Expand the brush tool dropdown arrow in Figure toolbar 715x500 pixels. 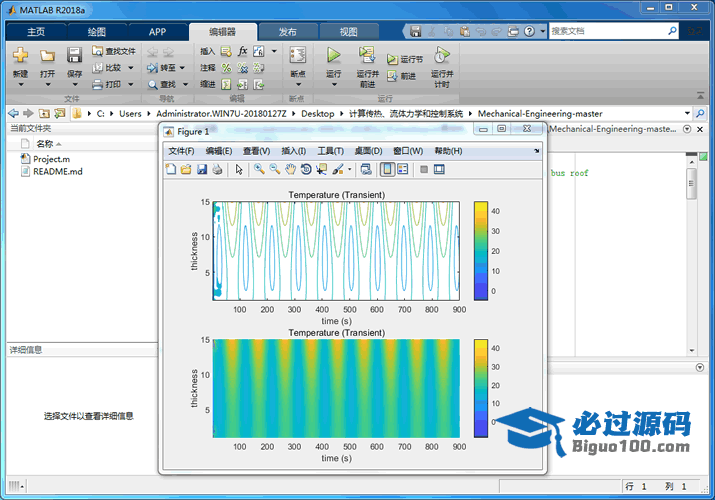pyautogui.click(x=349, y=169)
